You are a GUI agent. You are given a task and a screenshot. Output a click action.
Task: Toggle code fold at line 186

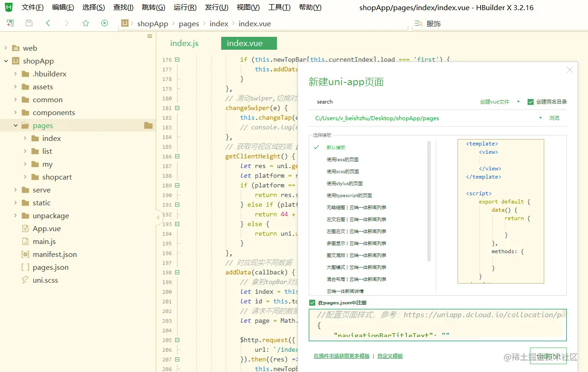point(177,156)
